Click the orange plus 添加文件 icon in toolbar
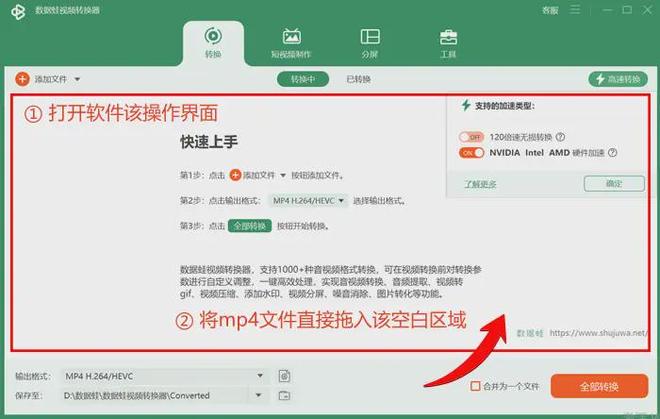The width and height of the screenshot is (660, 419). [22, 79]
